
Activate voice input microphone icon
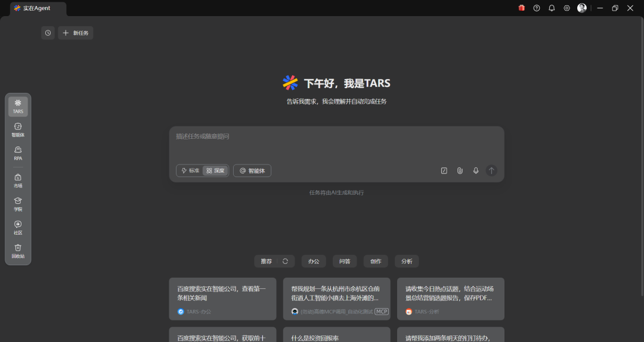tap(476, 170)
